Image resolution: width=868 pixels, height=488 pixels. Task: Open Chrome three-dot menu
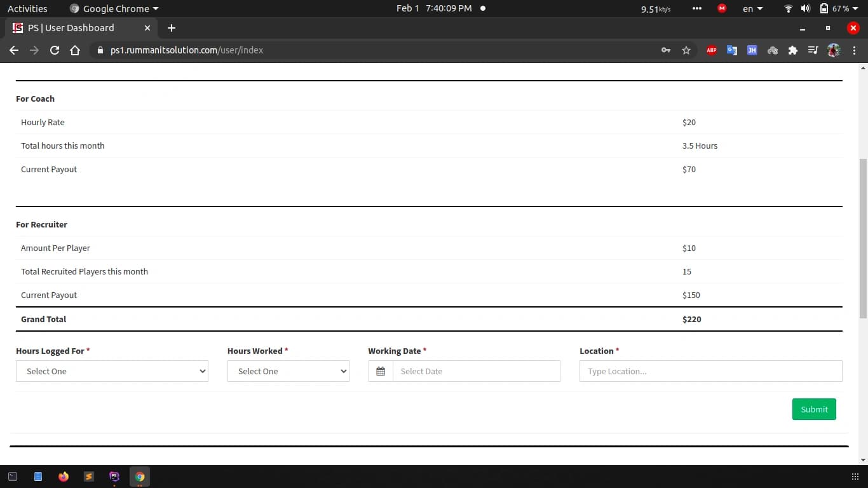point(854,50)
